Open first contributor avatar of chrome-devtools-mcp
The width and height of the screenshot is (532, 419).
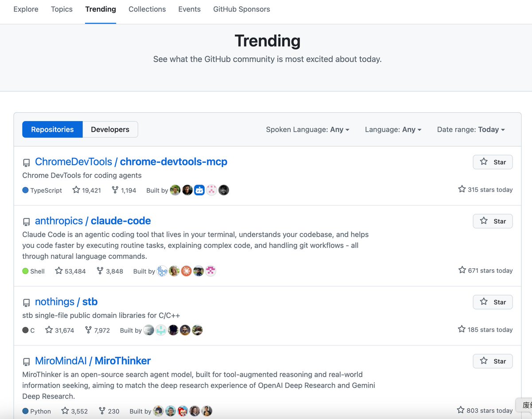point(176,190)
